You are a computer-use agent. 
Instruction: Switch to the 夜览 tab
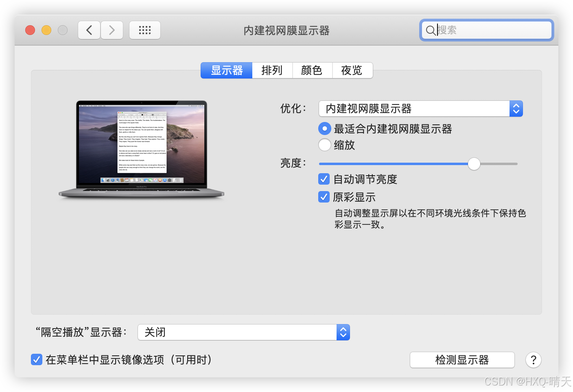(x=352, y=70)
